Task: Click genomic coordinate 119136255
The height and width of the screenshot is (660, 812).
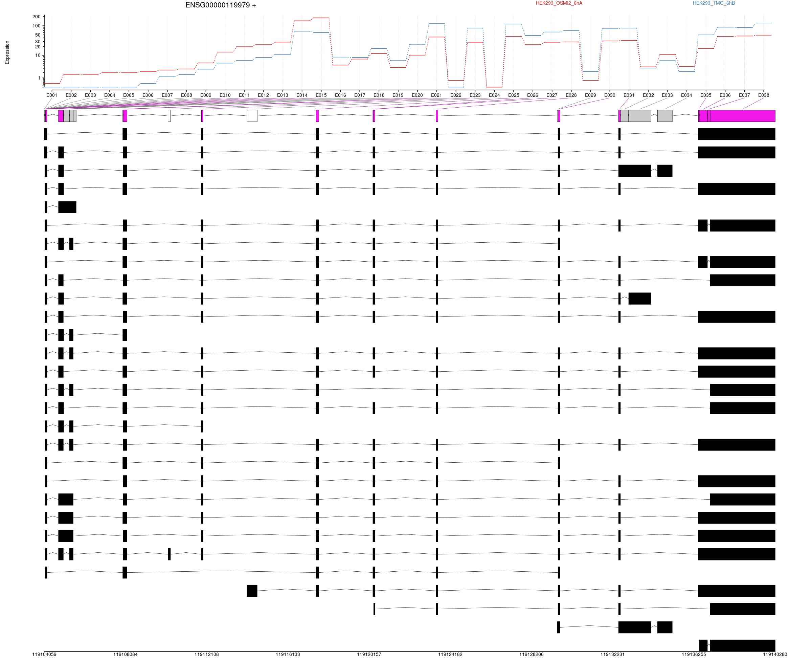Action: tap(694, 655)
